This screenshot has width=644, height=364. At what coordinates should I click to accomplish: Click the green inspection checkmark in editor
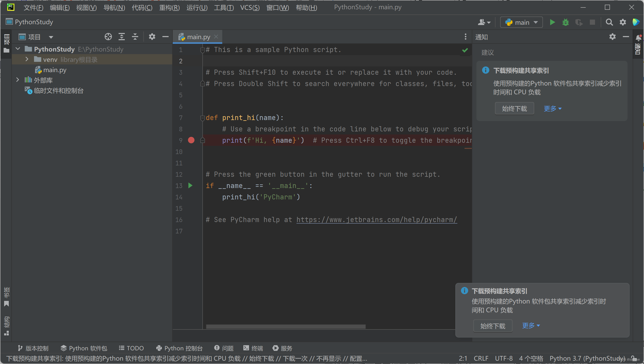click(x=465, y=50)
